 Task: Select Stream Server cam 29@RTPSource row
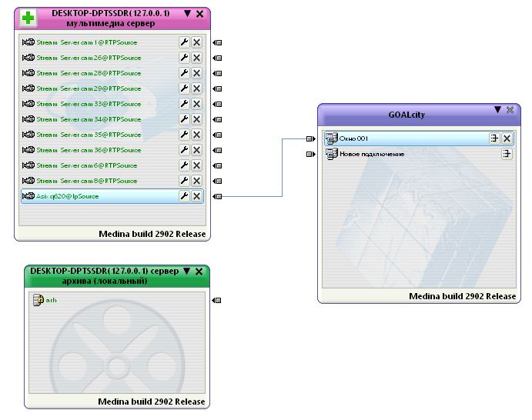click(x=112, y=88)
